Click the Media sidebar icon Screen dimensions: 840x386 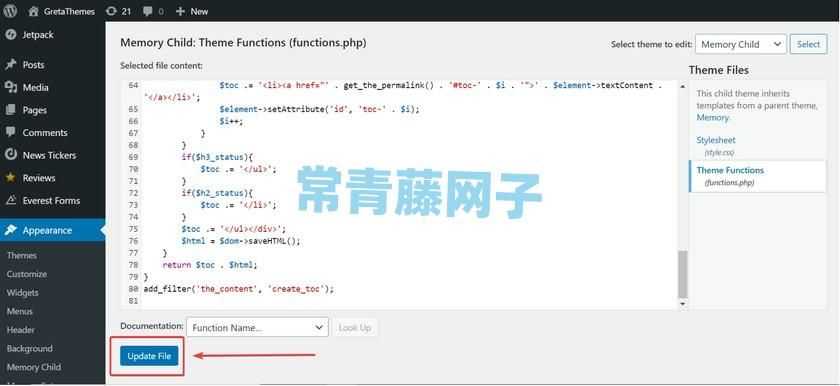click(10, 87)
